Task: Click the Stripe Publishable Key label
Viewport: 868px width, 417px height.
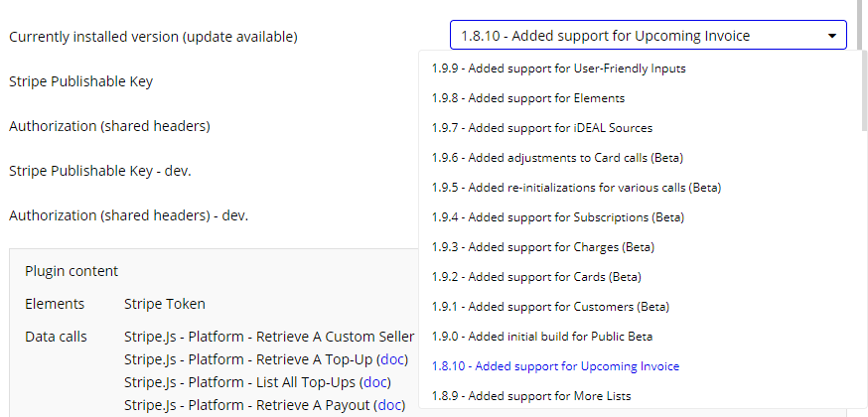Action: point(80,81)
